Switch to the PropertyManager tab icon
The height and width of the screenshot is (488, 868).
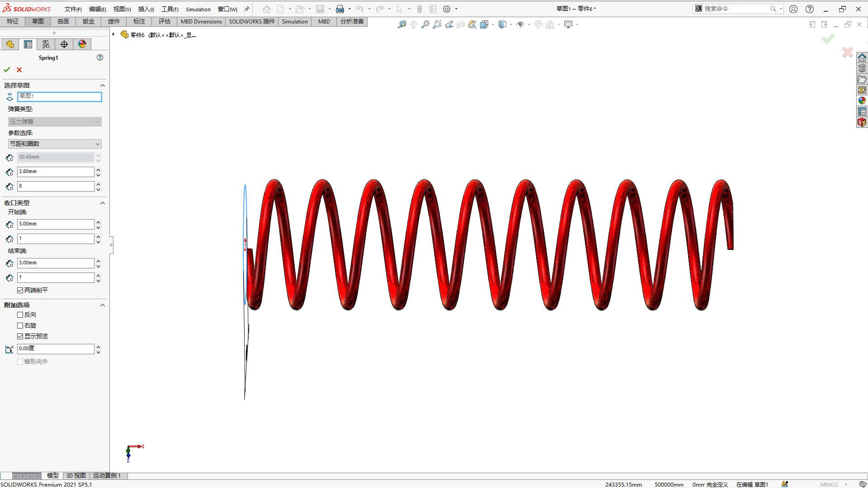pos(28,44)
